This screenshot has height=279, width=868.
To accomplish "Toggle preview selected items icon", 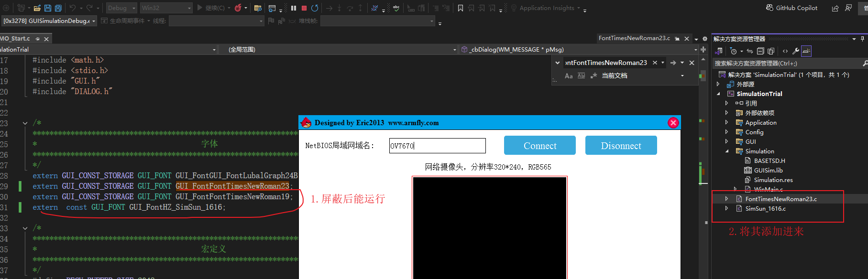I will pyautogui.click(x=806, y=51).
